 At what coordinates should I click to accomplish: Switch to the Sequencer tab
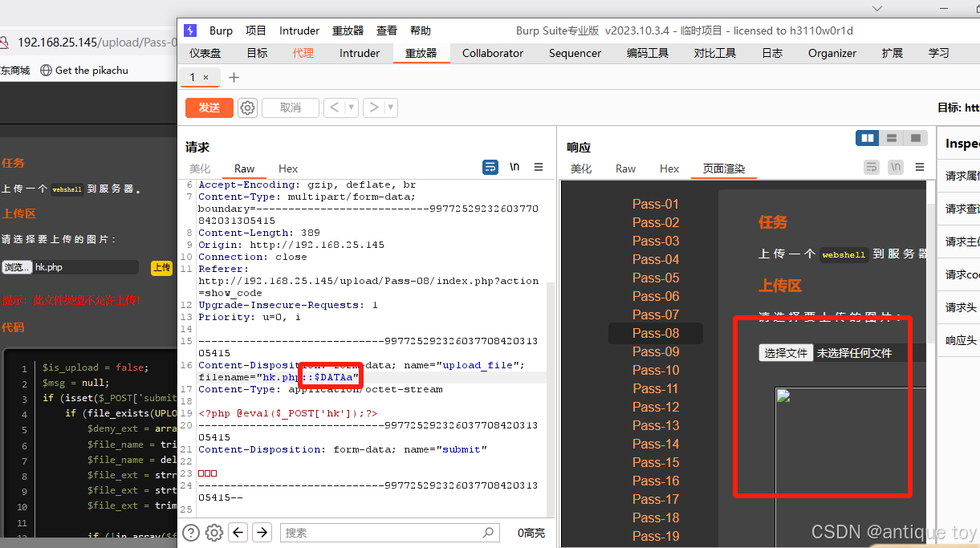click(x=575, y=53)
